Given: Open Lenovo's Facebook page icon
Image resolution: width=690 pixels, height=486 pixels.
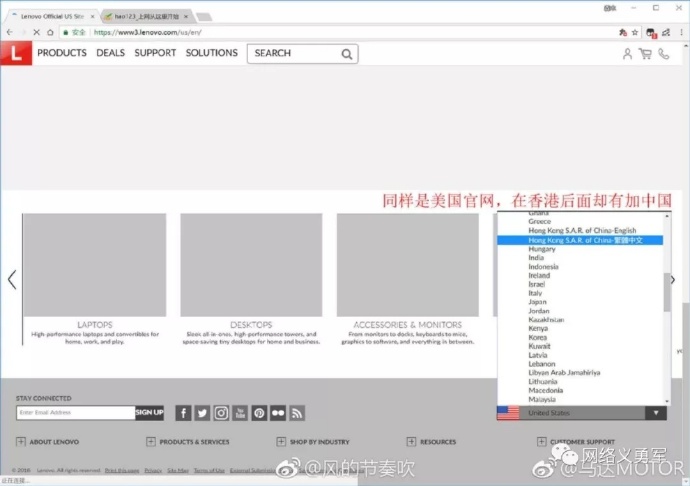Looking at the screenshot, I should pyautogui.click(x=184, y=413).
